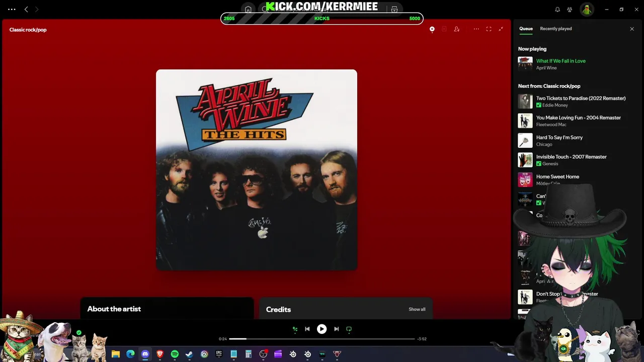The height and width of the screenshot is (362, 644).
Task: Click the Next from: Classic rock/pop heading
Action: [x=549, y=86]
